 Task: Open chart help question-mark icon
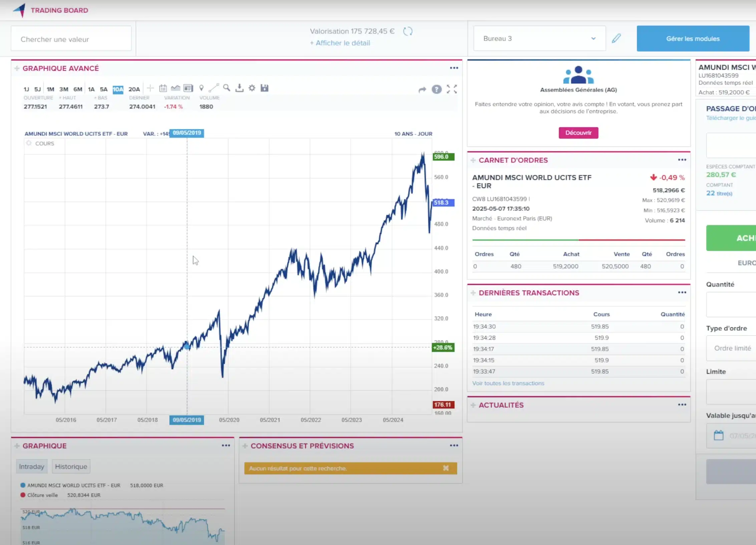(x=436, y=89)
